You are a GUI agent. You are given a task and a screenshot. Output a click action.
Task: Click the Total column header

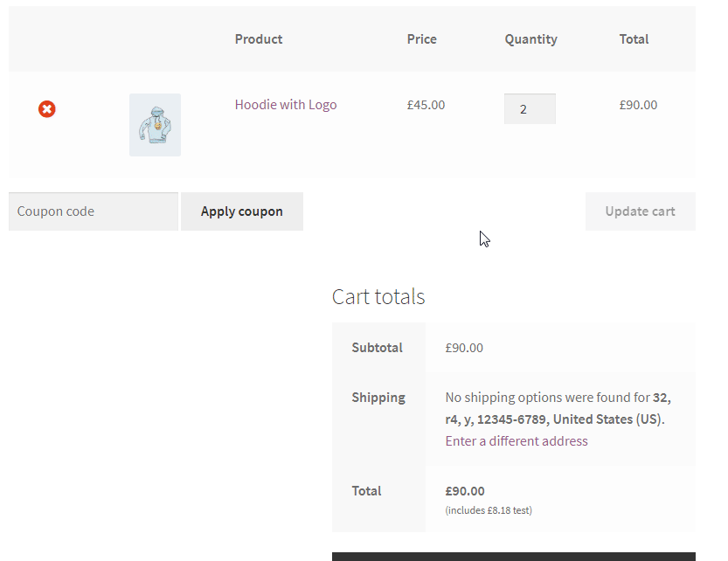coord(634,38)
